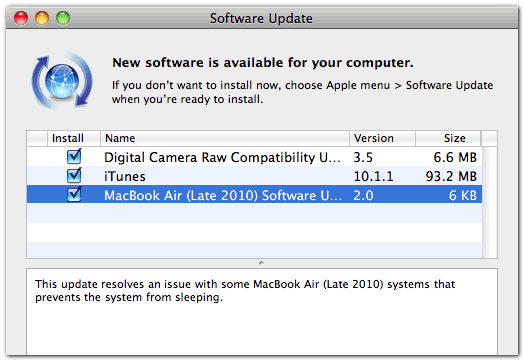Click the Software Update globe icon
Viewport: 524px width, 361px height.
62,81
